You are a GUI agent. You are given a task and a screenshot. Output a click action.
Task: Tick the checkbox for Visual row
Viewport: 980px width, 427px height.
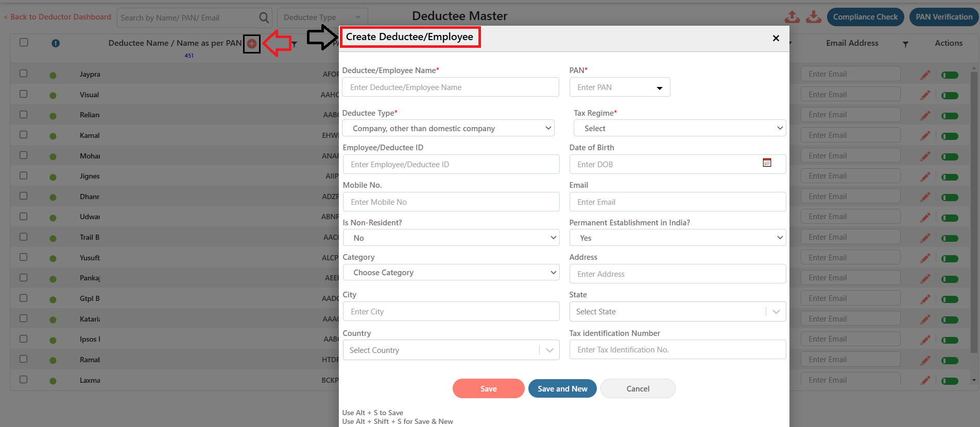tap(24, 94)
